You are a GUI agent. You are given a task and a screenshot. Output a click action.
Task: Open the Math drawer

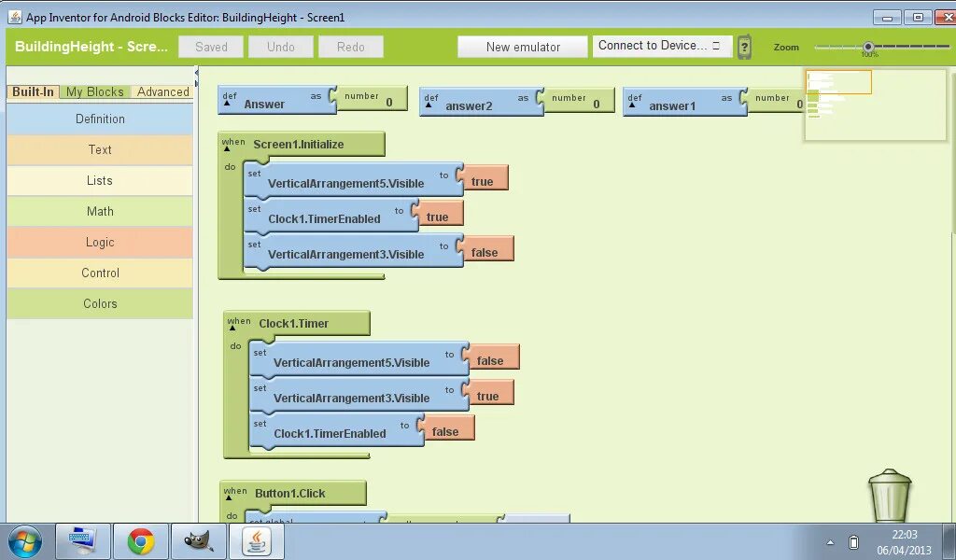pyautogui.click(x=100, y=212)
